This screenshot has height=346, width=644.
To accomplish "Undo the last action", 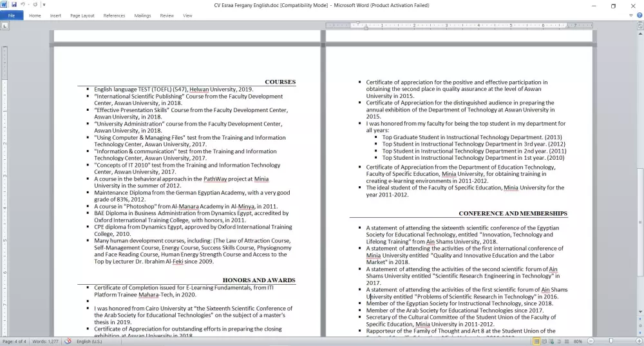I will click(23, 5).
